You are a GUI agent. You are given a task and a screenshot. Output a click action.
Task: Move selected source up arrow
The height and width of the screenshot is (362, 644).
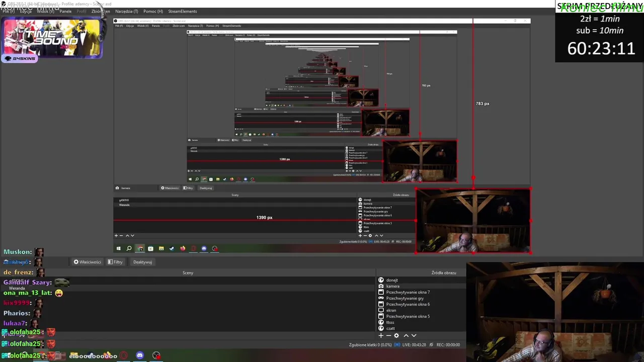(406, 335)
